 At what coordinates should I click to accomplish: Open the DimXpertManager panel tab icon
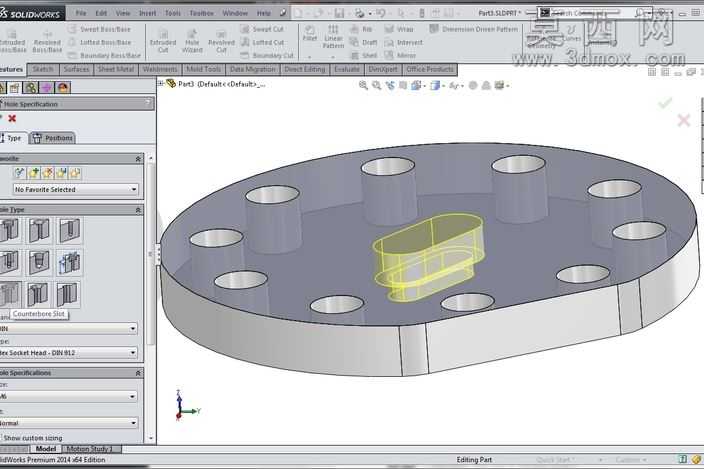(47, 88)
